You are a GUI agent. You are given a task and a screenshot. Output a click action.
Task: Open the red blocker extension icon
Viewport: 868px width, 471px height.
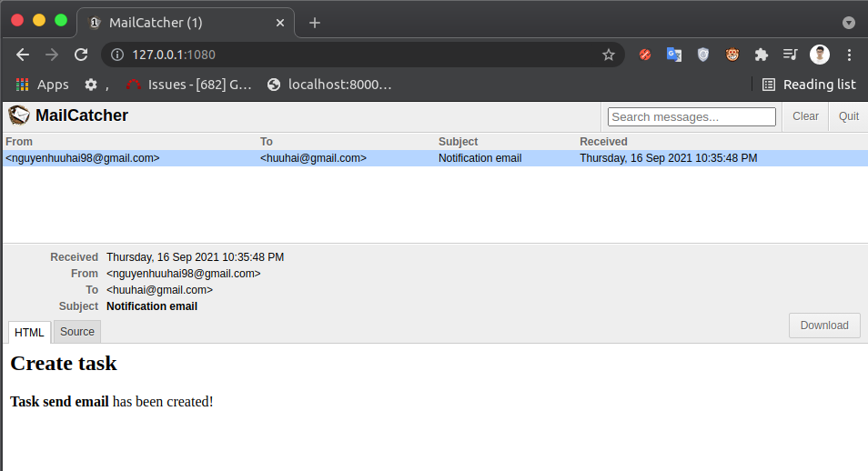click(645, 55)
